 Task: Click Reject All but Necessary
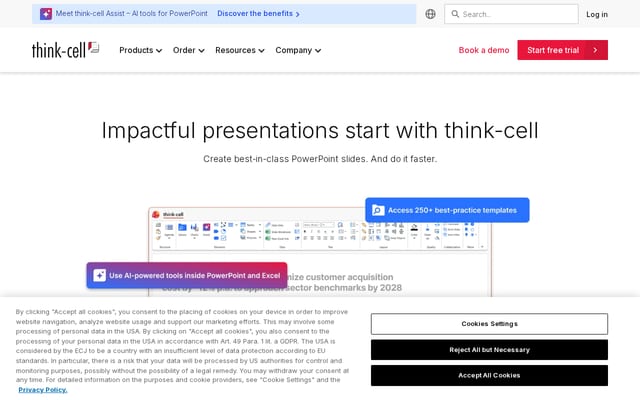point(489,350)
